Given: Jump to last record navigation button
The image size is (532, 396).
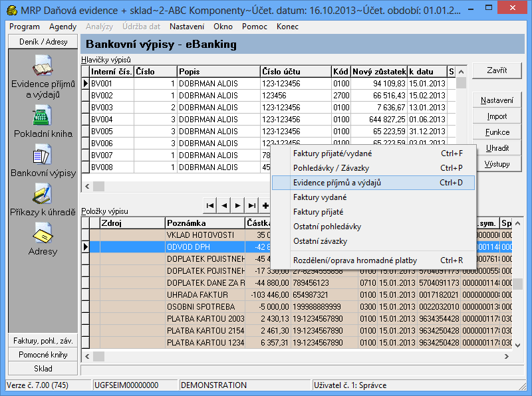Looking at the screenshot, I should pos(252,205).
